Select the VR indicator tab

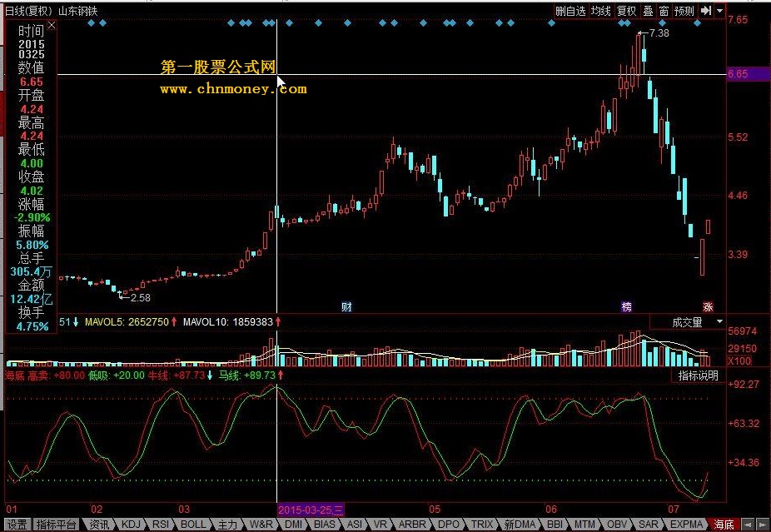pos(381,525)
